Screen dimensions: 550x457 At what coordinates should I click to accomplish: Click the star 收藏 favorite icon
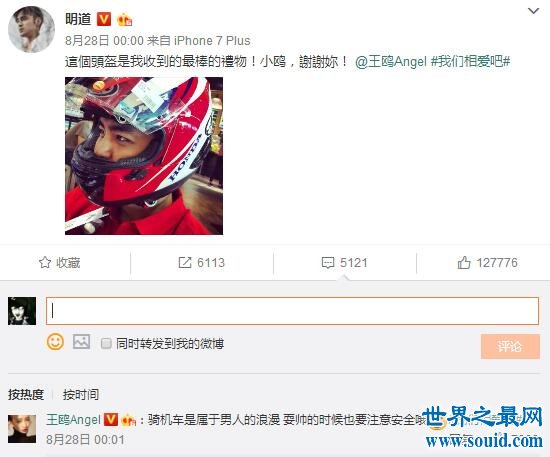click(45, 262)
